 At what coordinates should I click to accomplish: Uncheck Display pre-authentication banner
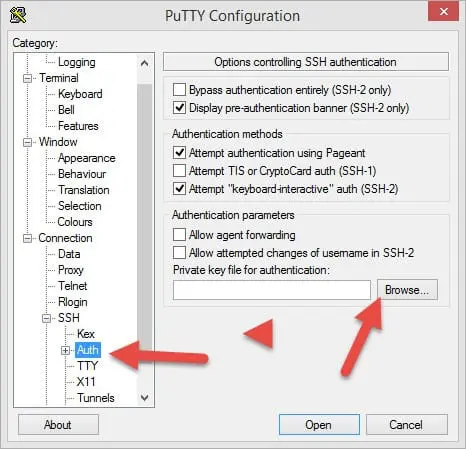tap(179, 108)
